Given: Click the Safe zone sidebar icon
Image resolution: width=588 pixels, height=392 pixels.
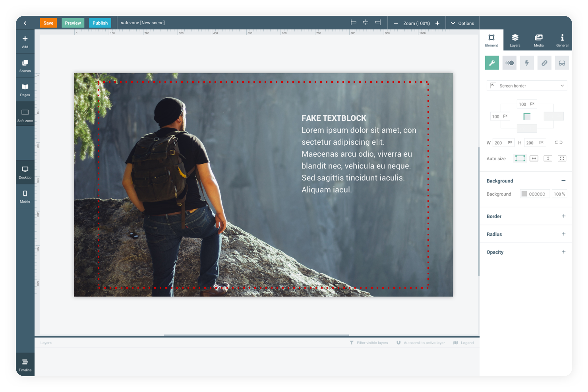Looking at the screenshot, I should (x=25, y=115).
